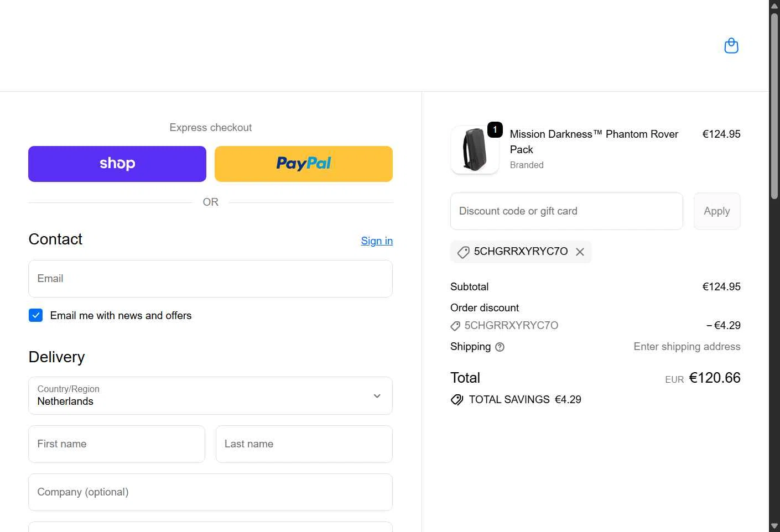Click the Enter shipping address text
The width and height of the screenshot is (780, 532).
687,347
